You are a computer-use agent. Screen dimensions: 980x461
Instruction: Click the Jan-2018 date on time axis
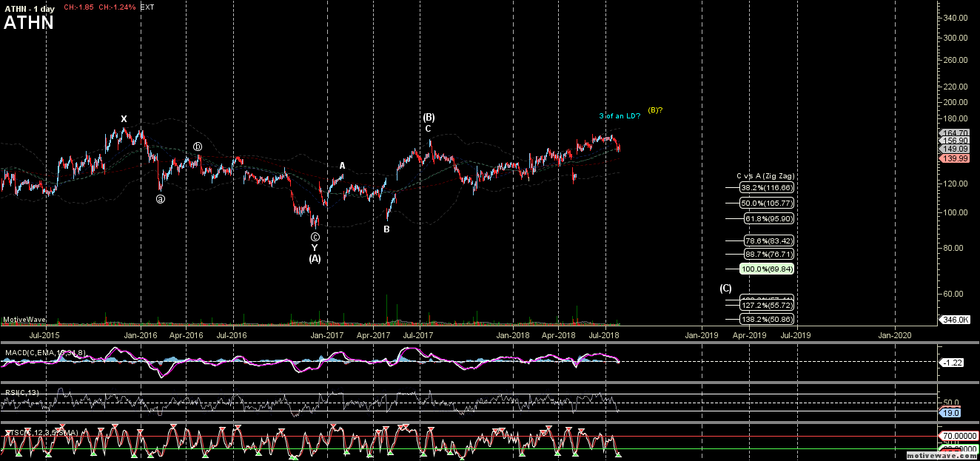(513, 335)
